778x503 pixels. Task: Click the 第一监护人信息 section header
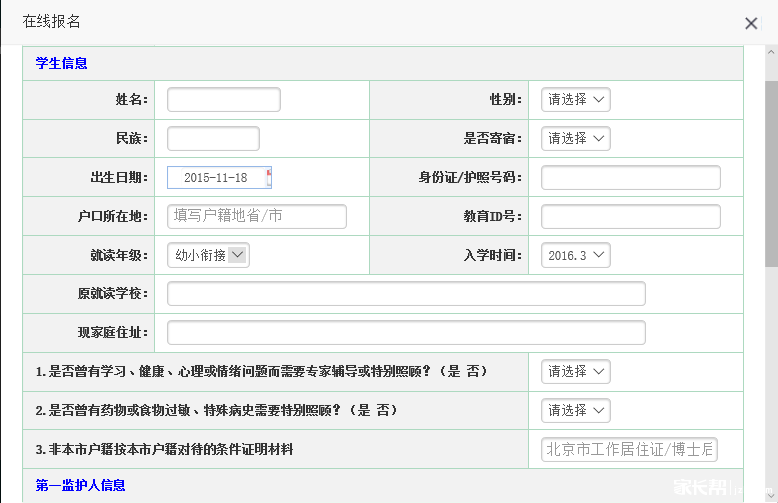pos(80,485)
